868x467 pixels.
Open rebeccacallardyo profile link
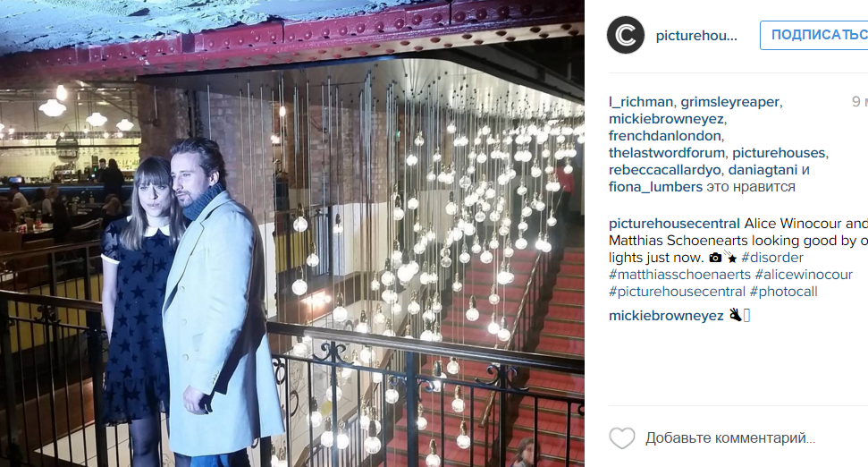[x=664, y=170]
